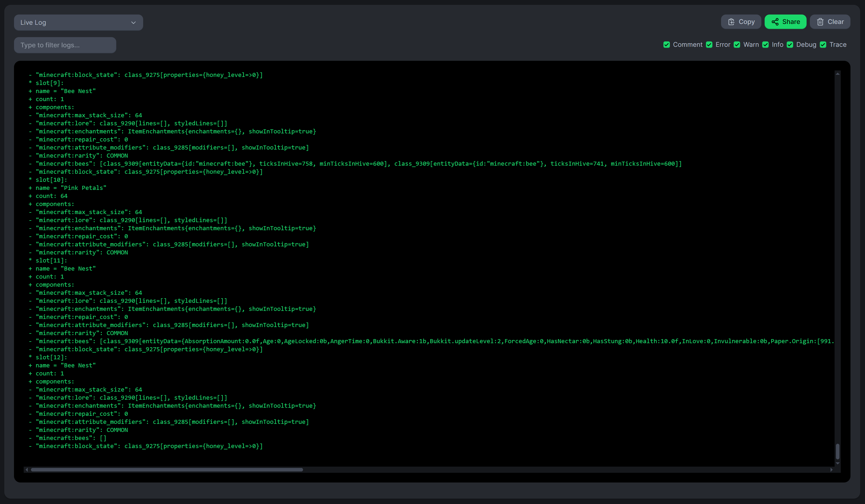The height and width of the screenshot is (504, 865).
Task: Toggle the Error checkbox
Action: 709,45
